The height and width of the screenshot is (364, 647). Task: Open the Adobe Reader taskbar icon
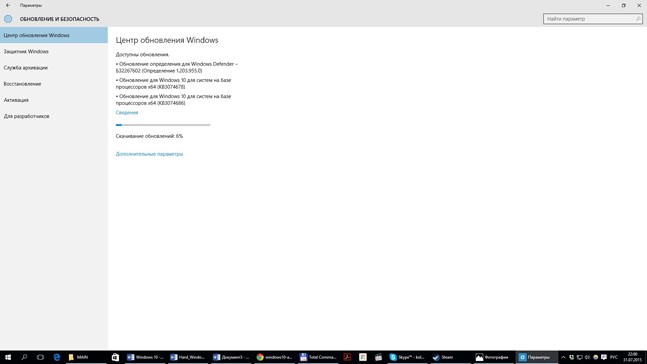pos(347,357)
